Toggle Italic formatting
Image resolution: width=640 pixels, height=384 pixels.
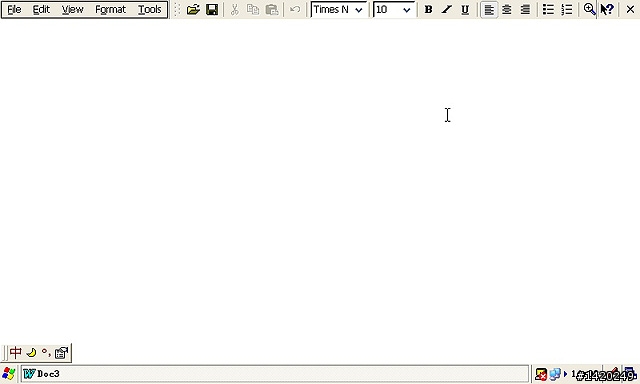[447, 9]
